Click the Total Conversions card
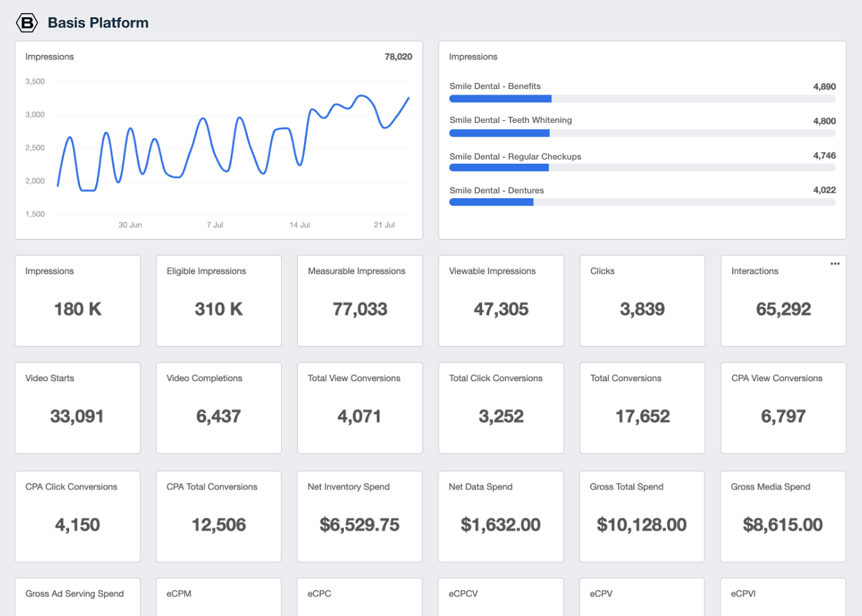This screenshot has height=616, width=862. coord(642,407)
